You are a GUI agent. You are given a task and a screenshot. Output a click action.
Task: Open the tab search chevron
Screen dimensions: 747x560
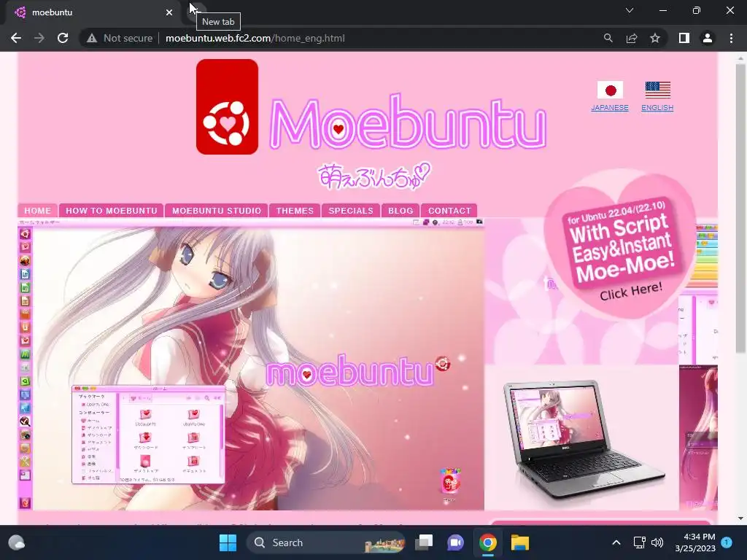click(630, 10)
